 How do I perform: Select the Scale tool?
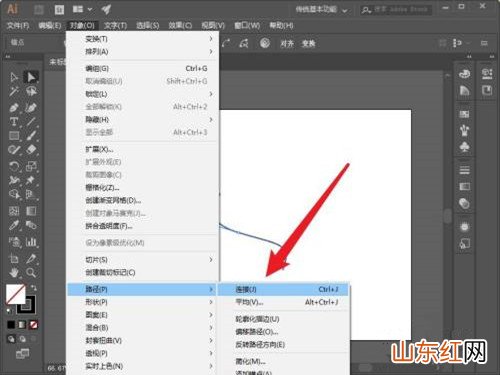[x=31, y=166]
